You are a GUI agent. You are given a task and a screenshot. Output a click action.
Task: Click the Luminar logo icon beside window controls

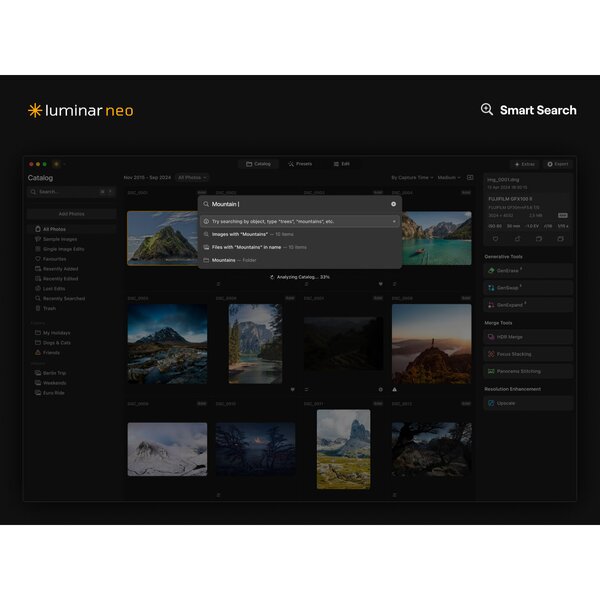56,164
